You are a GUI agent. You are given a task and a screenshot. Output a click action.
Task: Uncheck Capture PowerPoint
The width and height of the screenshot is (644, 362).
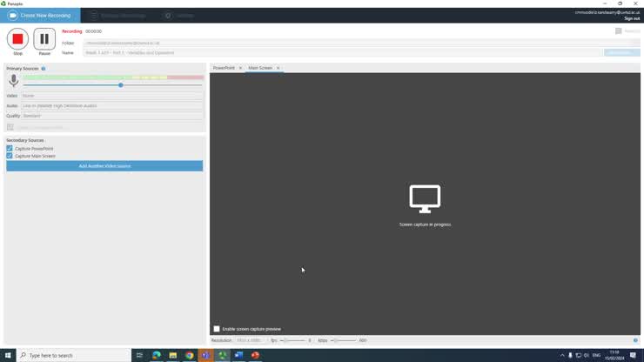10,149
